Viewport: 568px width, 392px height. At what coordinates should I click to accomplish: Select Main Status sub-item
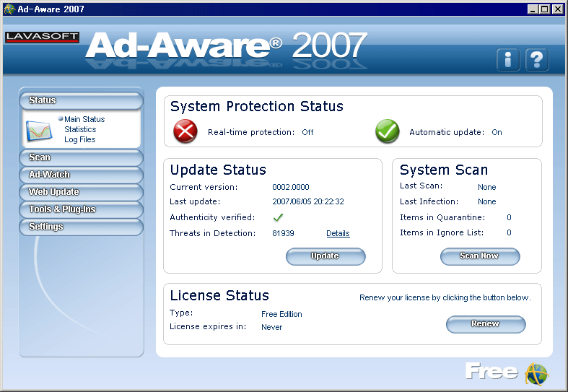click(x=84, y=119)
